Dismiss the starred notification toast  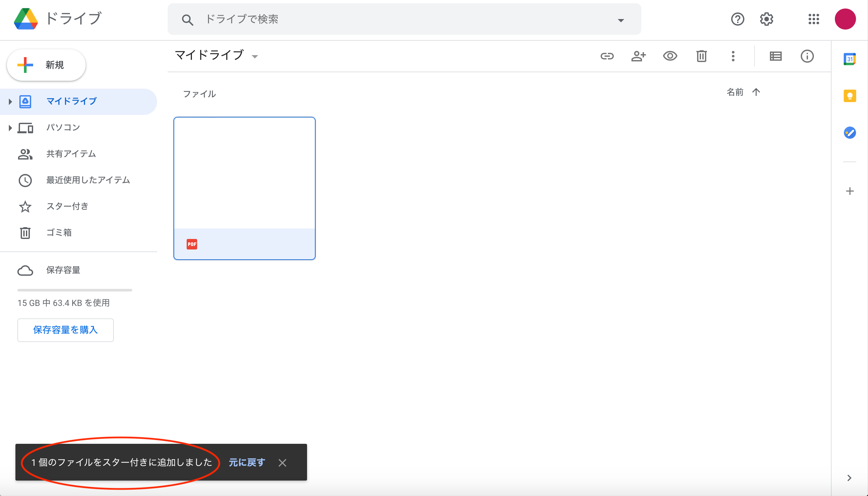point(282,463)
